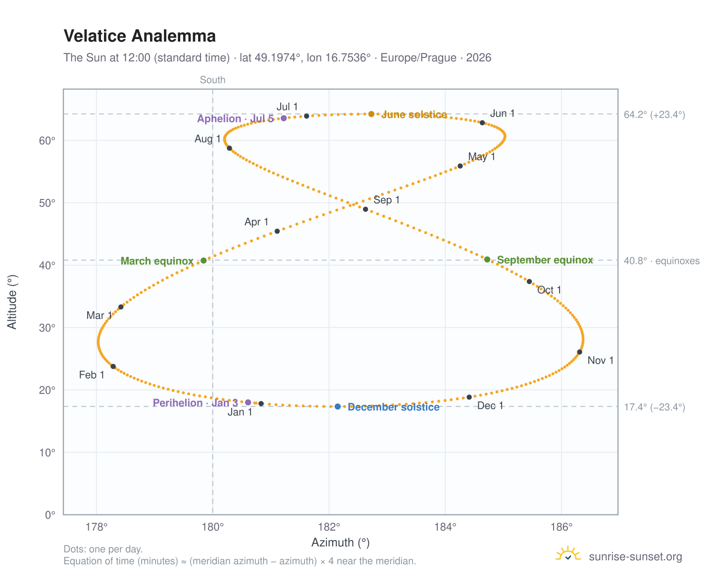Viewport: 717px width, 588px height.
Task: Click the '64.2° (+23.4°)' label
Action: coord(654,115)
